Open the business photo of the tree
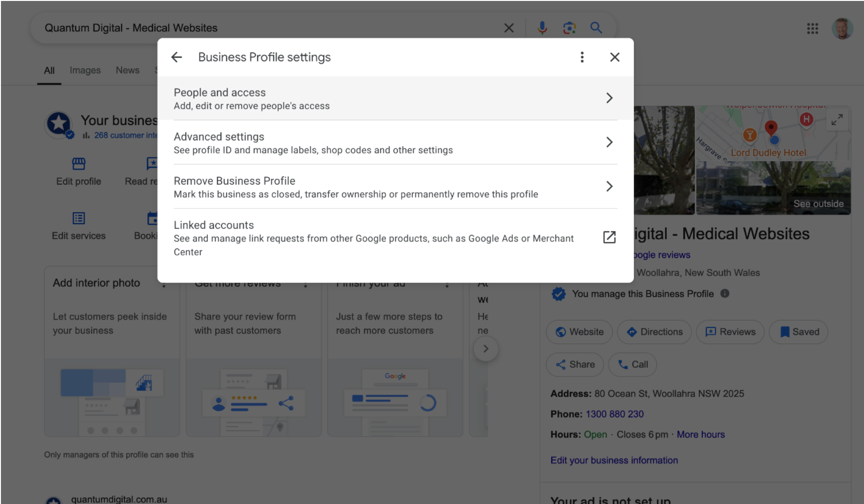 click(664, 160)
